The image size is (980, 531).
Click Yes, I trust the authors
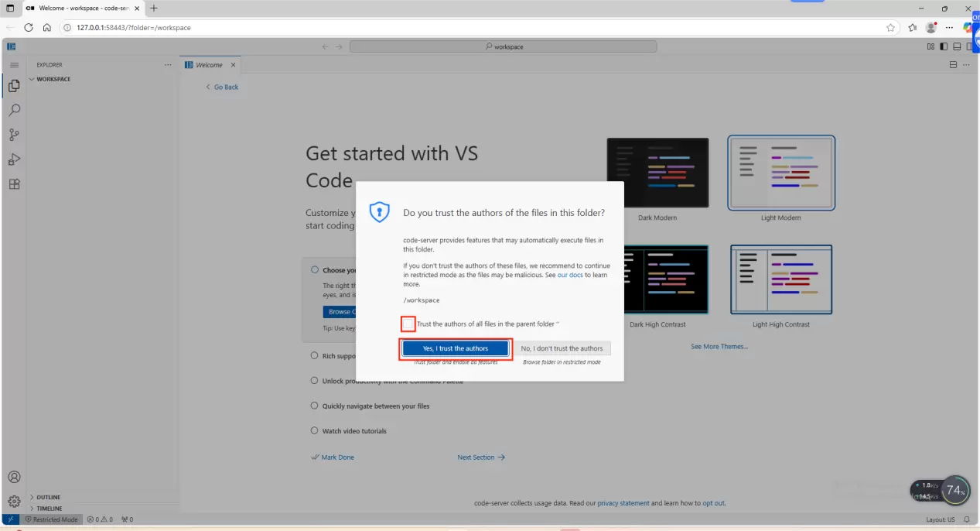(x=455, y=348)
